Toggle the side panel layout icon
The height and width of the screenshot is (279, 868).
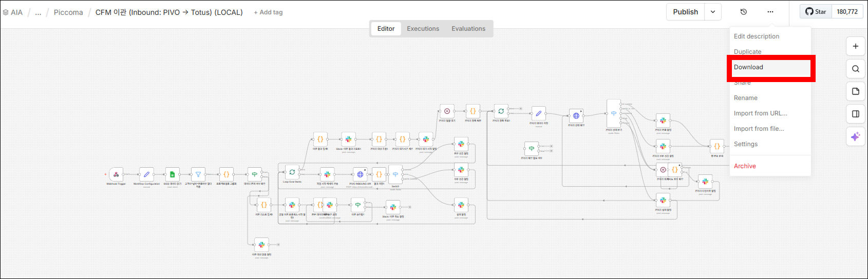point(855,114)
